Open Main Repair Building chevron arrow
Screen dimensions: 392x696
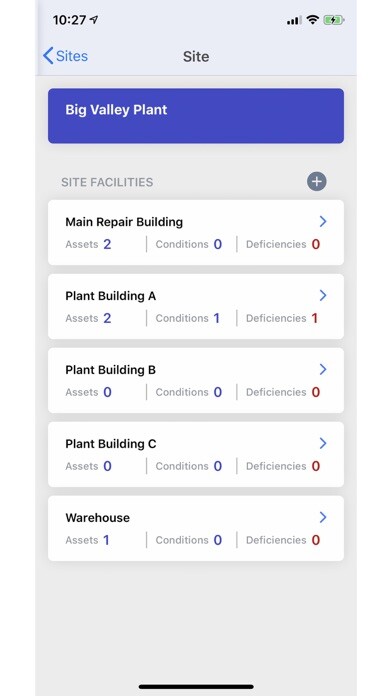[323, 221]
